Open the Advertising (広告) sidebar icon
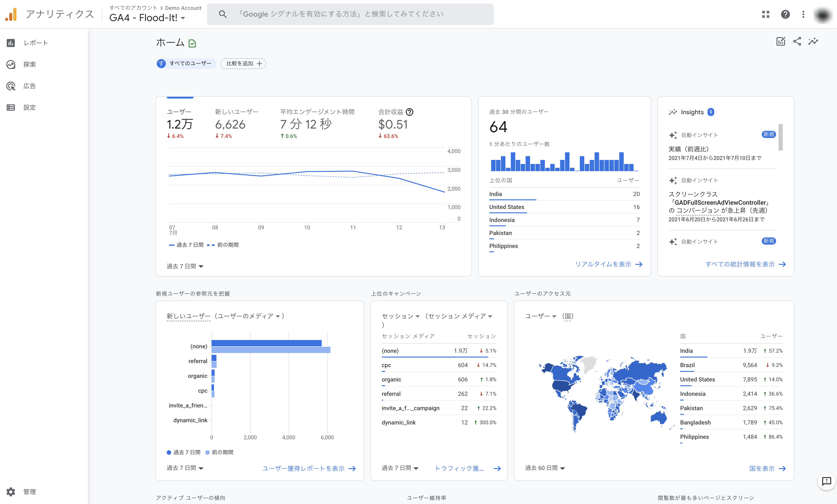Image resolution: width=837 pixels, height=504 pixels. click(11, 86)
